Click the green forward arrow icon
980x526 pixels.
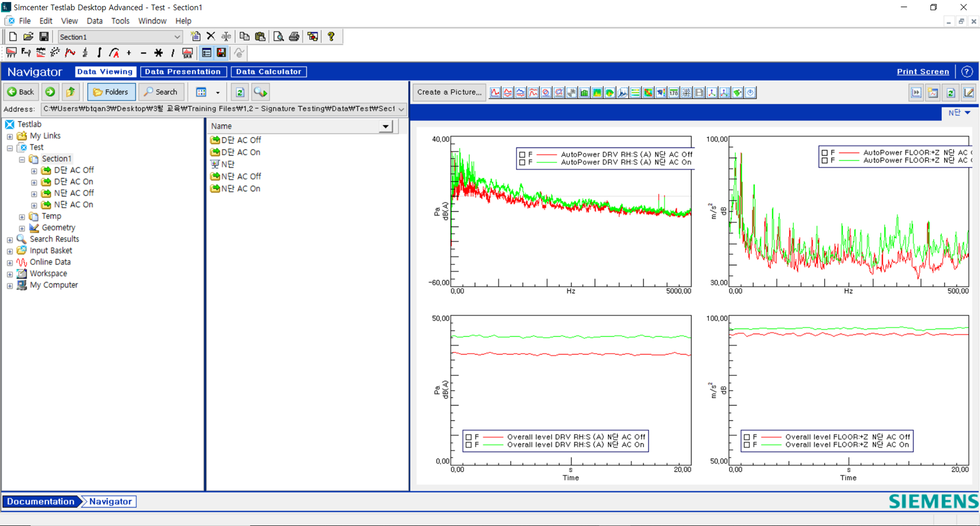coord(49,92)
